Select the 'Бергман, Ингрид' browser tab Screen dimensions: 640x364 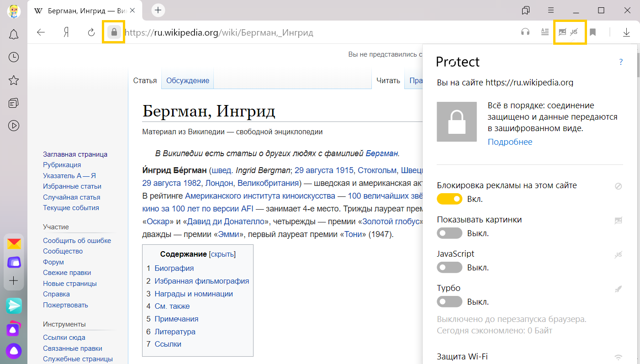point(85,11)
